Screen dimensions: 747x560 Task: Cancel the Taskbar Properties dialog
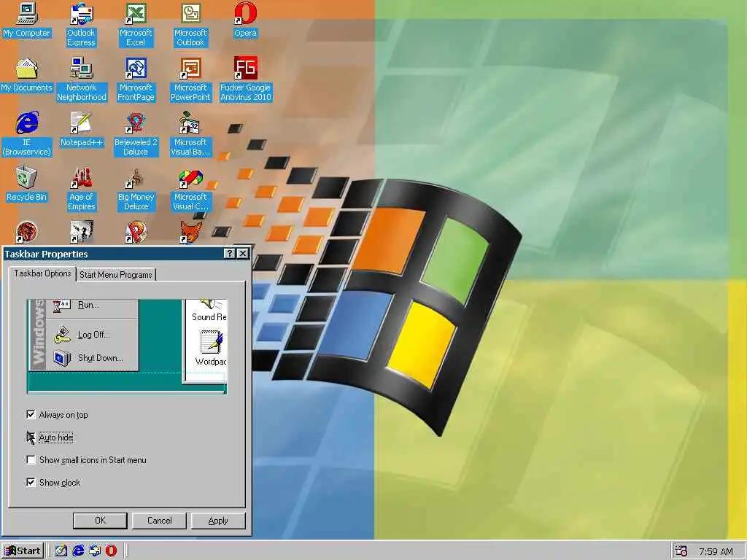pos(159,521)
